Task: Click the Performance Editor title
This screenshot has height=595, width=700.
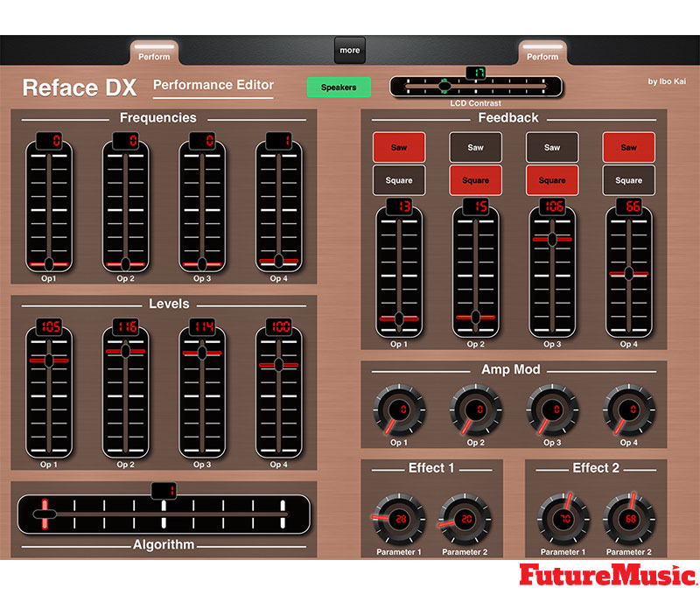Action: point(213,85)
